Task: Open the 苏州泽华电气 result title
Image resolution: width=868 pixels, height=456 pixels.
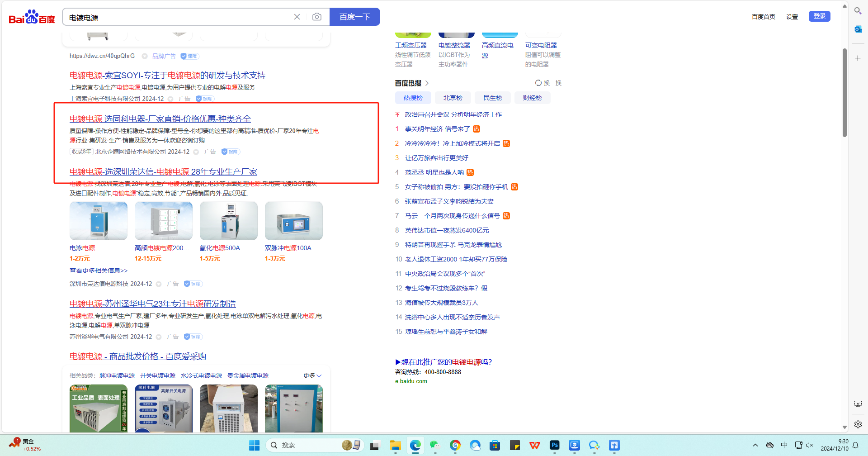Action: (x=153, y=304)
